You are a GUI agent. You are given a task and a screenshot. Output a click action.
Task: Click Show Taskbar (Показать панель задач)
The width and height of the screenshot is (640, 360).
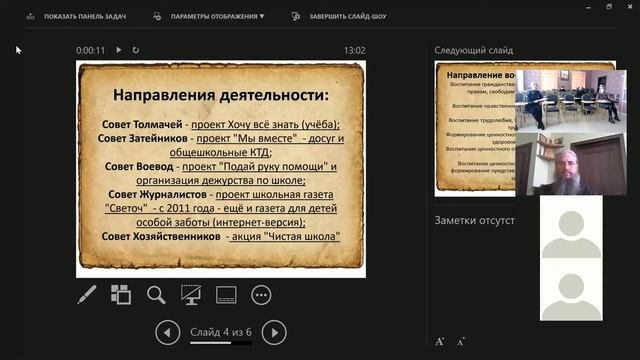coord(85,16)
